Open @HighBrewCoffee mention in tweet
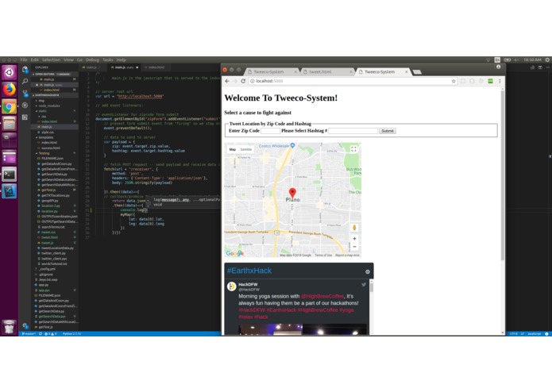The height and width of the screenshot is (392, 552). (x=322, y=296)
